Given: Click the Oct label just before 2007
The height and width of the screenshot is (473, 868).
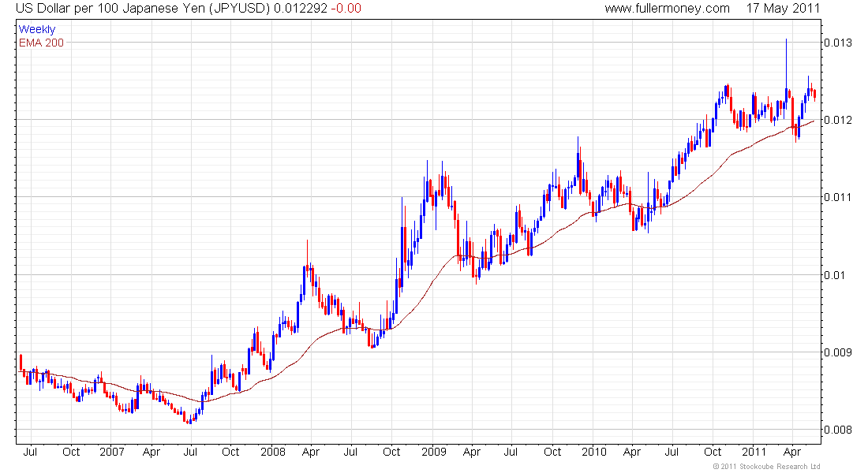Looking at the screenshot, I should (71, 452).
